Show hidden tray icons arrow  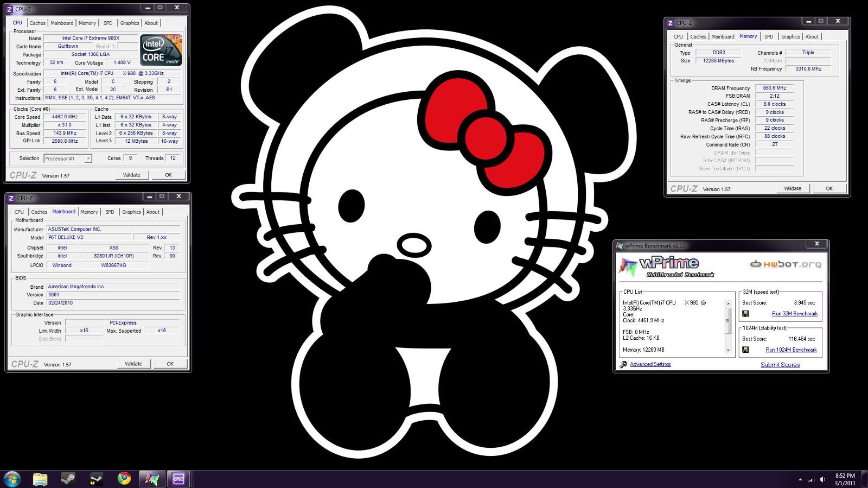pos(800,479)
